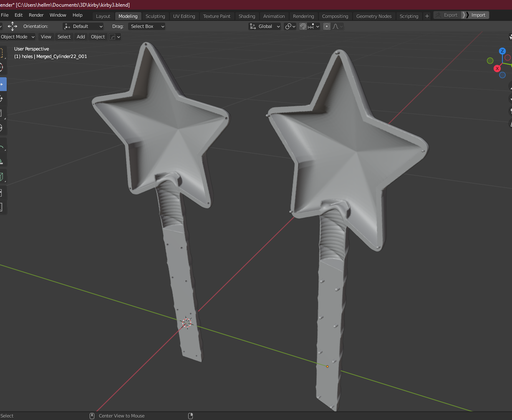Open the Help menu
This screenshot has width=512, height=420.
click(78, 15)
